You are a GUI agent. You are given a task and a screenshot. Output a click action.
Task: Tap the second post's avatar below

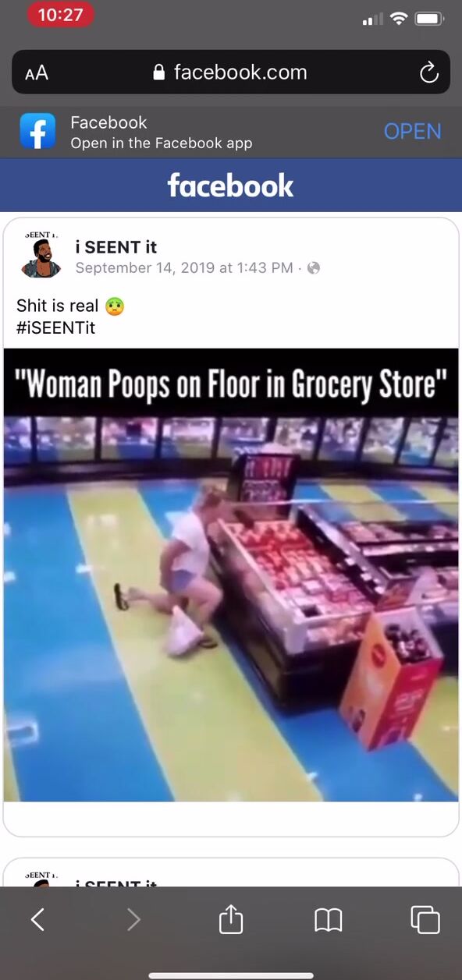[x=41, y=879]
